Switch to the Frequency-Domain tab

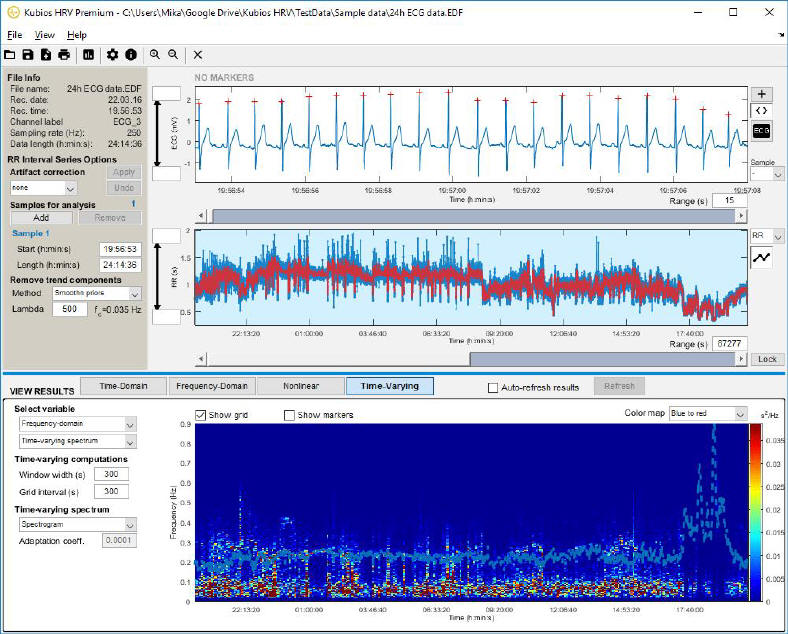(x=211, y=386)
